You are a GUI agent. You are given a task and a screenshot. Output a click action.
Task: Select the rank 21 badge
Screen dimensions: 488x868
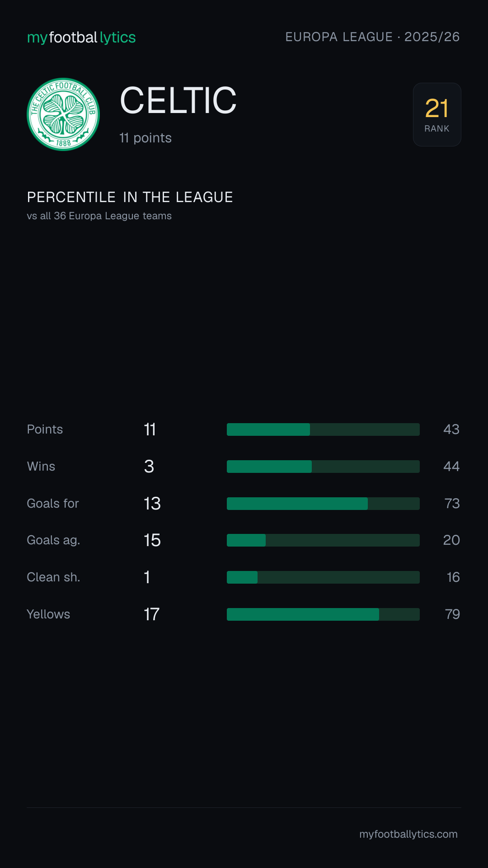(437, 114)
